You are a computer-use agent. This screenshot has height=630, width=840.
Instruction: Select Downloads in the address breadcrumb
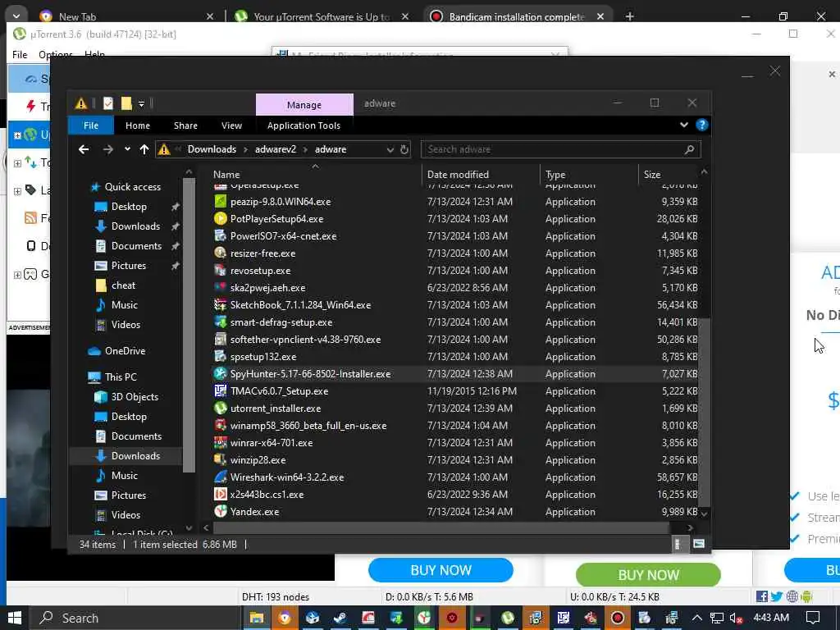(212, 149)
